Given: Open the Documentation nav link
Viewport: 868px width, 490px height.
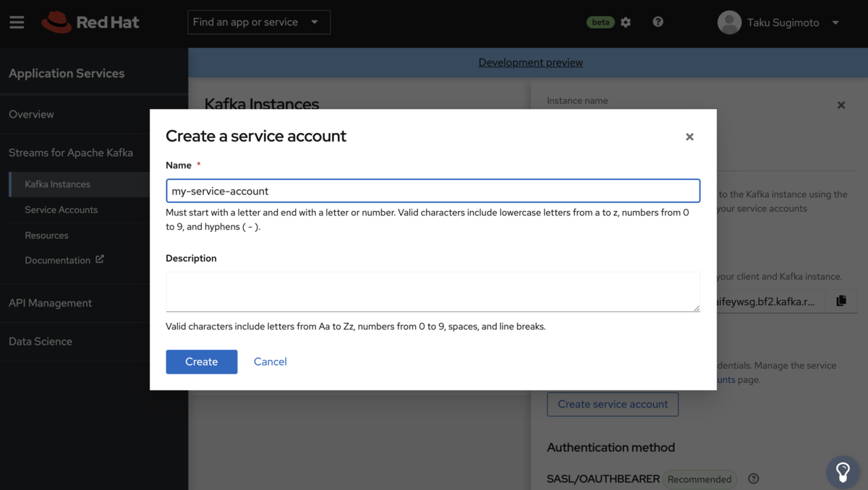Looking at the screenshot, I should [x=57, y=260].
